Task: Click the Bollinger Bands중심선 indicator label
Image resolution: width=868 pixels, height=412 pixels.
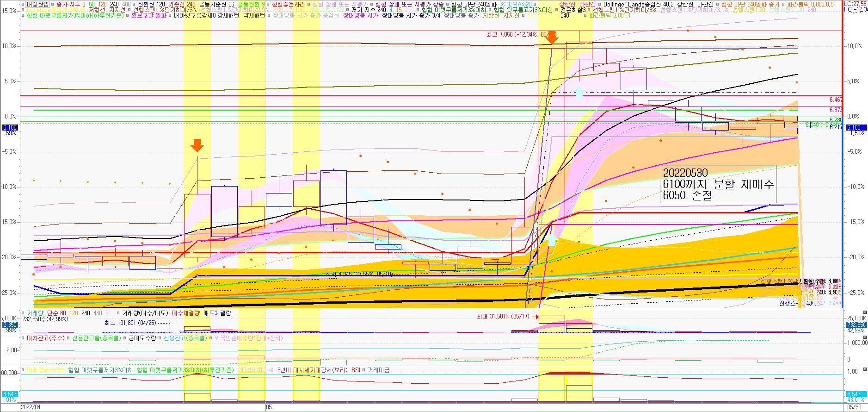Action: [633, 4]
